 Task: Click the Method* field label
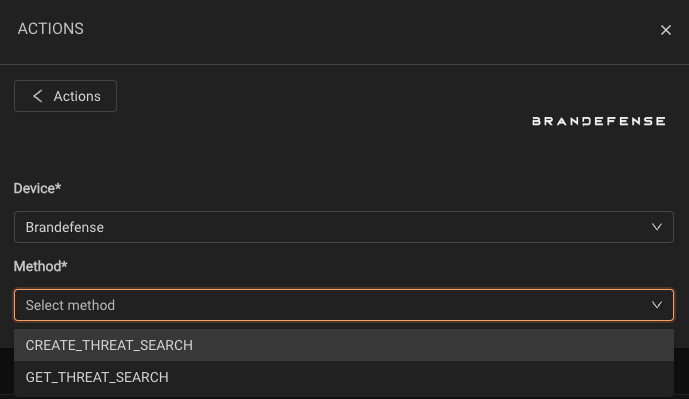click(x=40, y=266)
